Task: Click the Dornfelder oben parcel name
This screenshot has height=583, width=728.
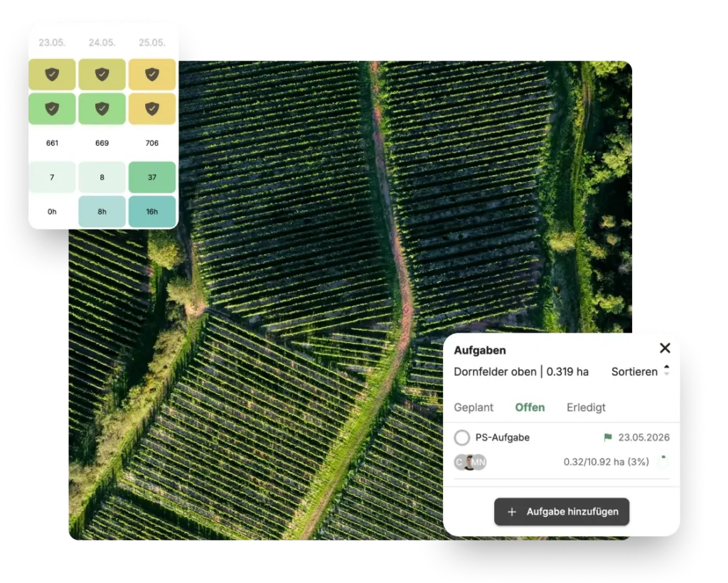Action: point(495,371)
